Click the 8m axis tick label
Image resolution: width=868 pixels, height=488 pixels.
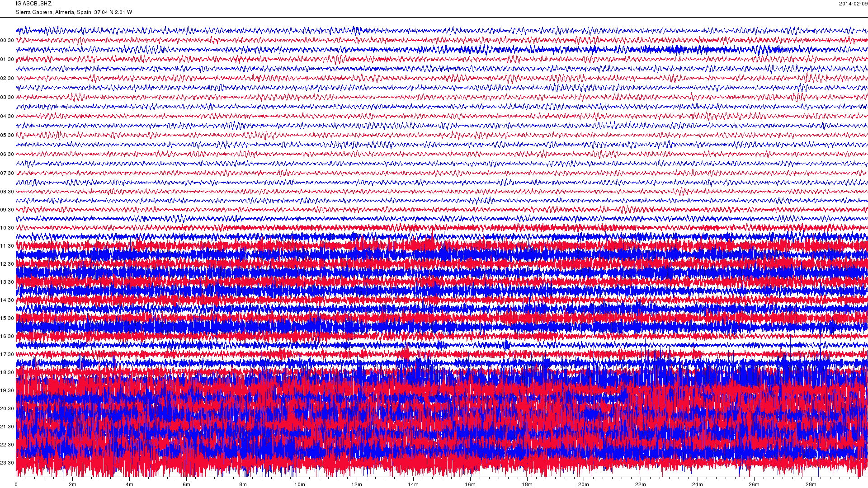(x=243, y=484)
